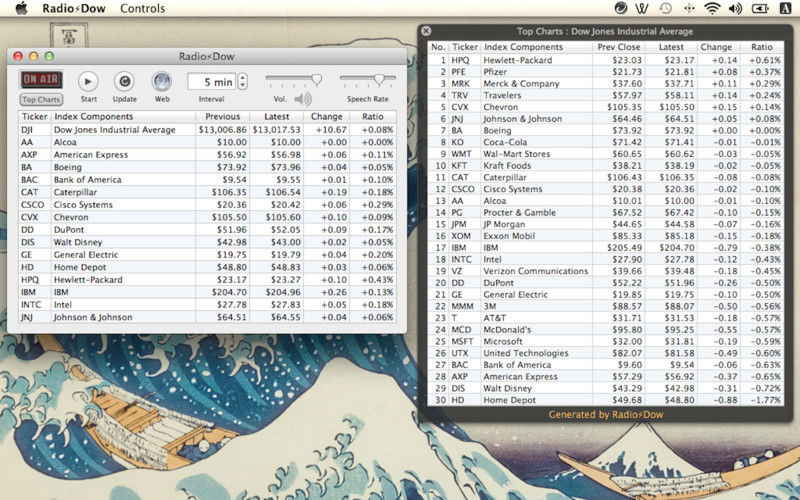Sort main table by Previous header

click(222, 116)
